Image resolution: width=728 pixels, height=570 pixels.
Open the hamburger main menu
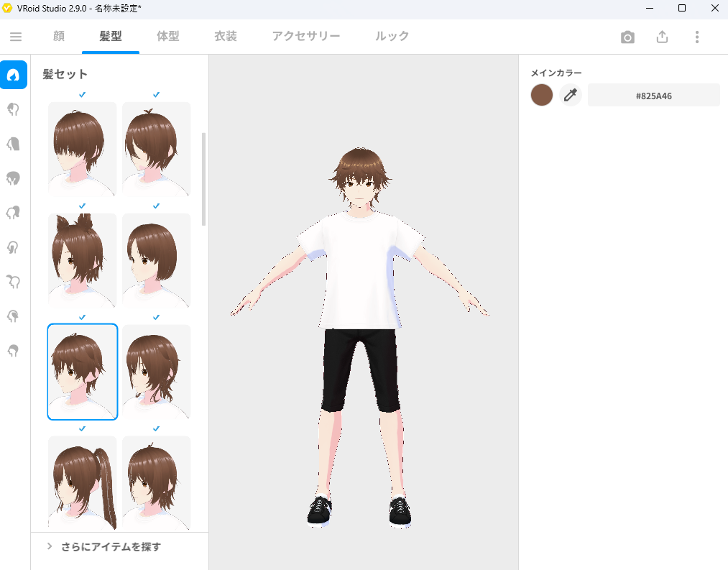(16, 37)
